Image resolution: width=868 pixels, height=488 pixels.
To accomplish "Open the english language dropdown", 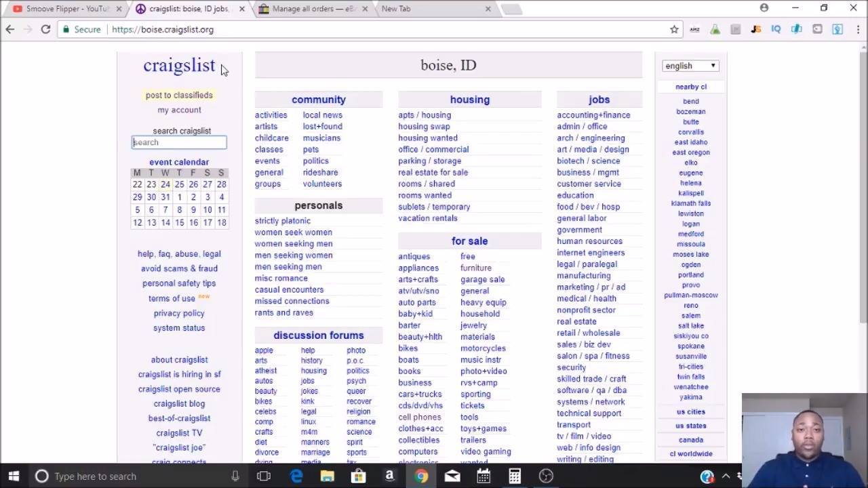I will pos(690,66).
